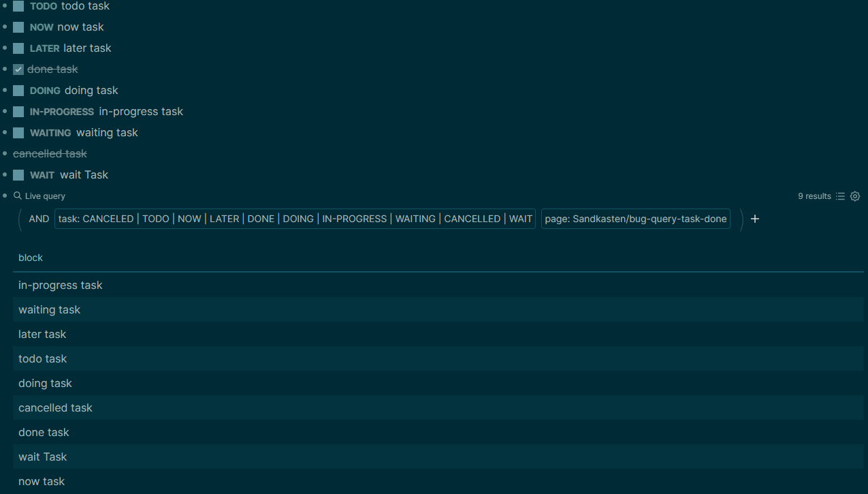Mark the TODO task as done via its checkbox
This screenshot has width=868, height=494.
pyautogui.click(x=18, y=5)
